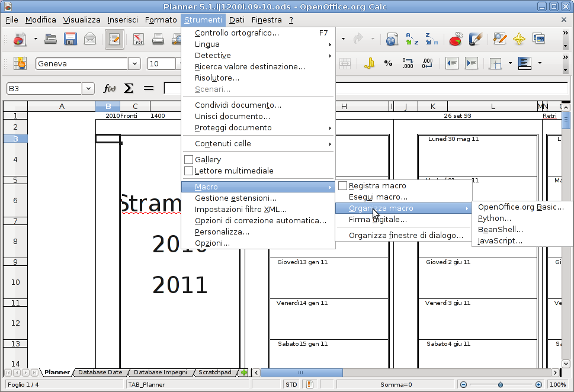The width and height of the screenshot is (574, 392).
Task: Open the Function Wizard f(x) icon
Action: (x=110, y=88)
